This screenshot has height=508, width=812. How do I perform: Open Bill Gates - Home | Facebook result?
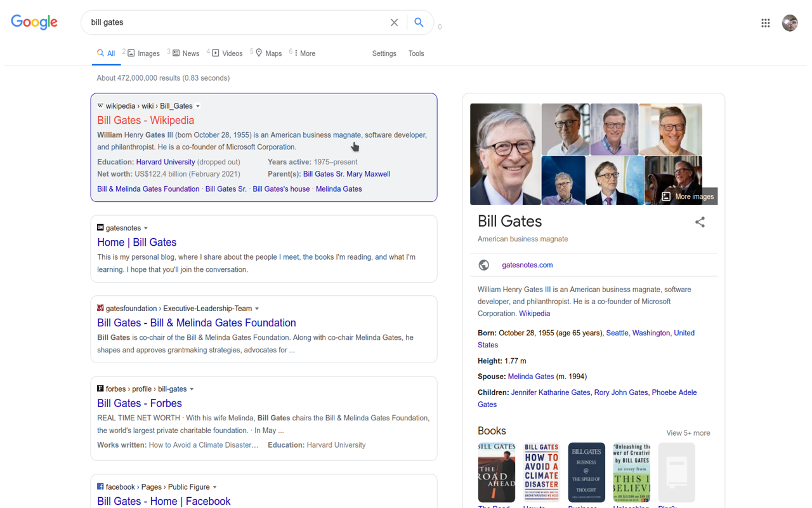click(x=164, y=501)
